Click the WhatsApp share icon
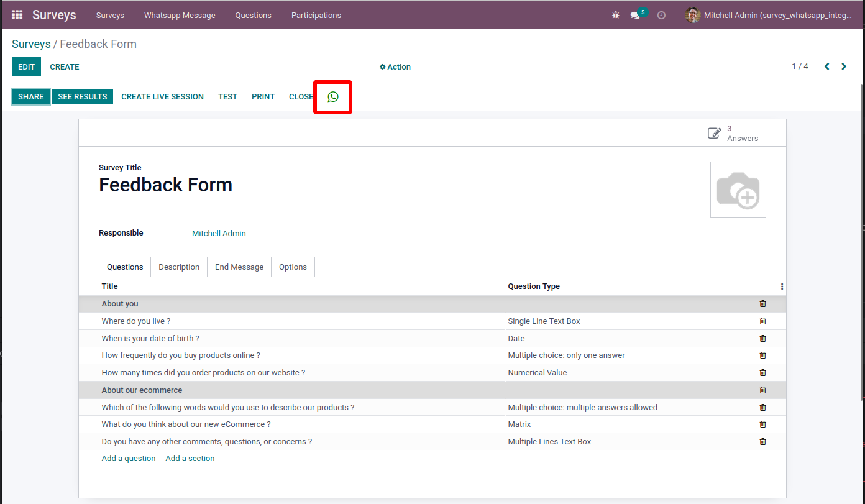Viewport: 865px width, 504px height. coord(333,97)
